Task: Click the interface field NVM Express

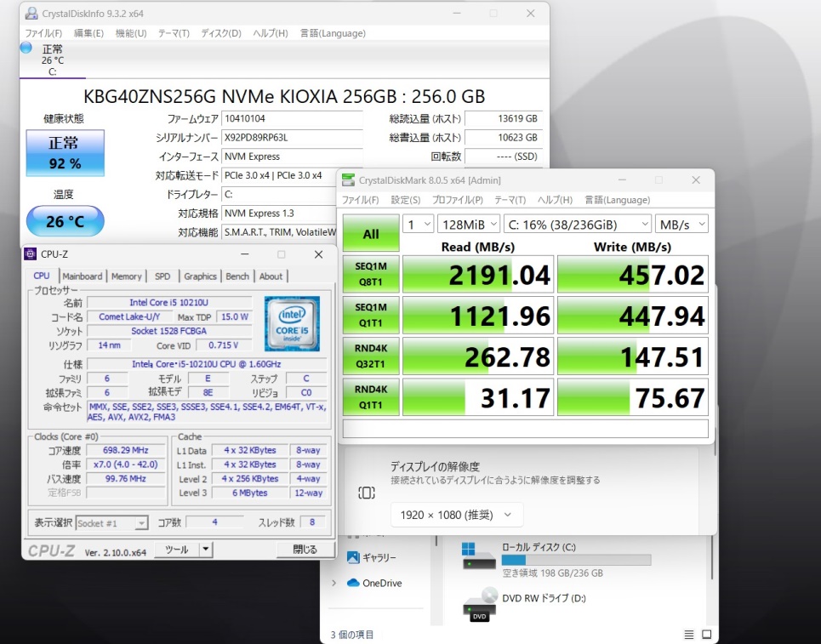Action: coord(292,157)
